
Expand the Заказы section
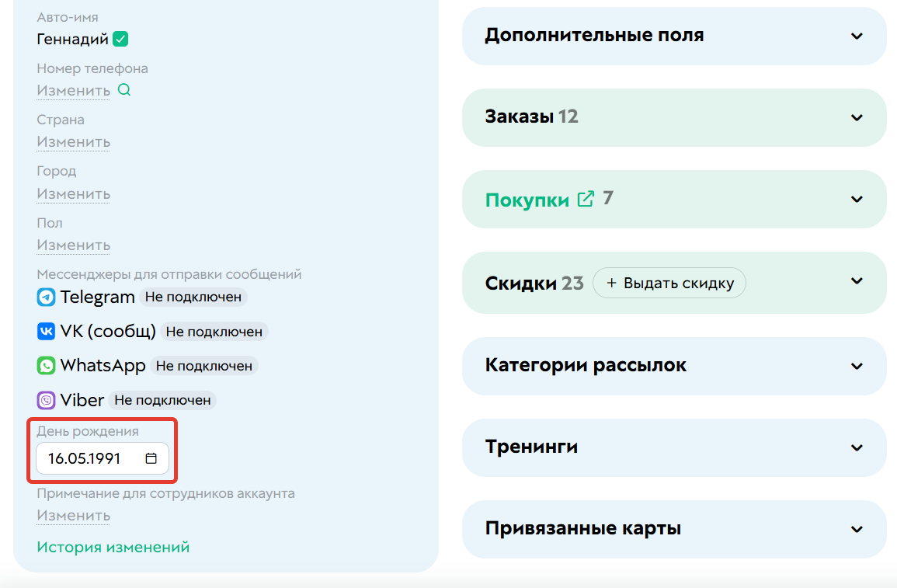(857, 117)
